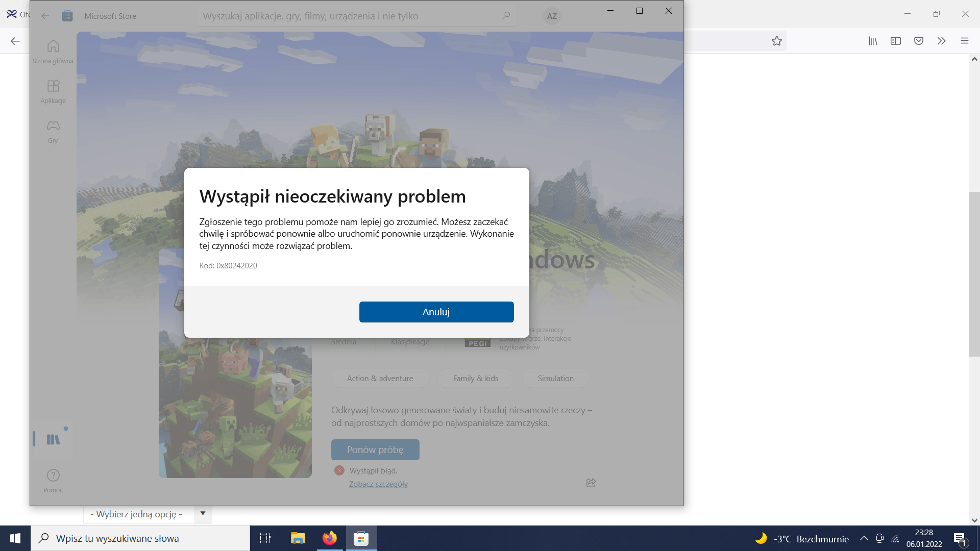980x551 pixels.
Task: Click Ponów próbę retry button
Action: (375, 449)
